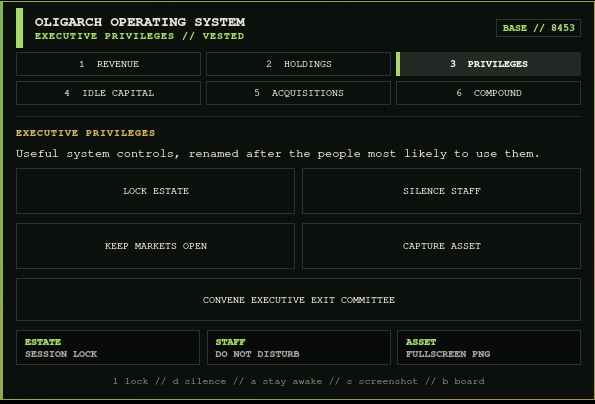Image resolution: width=595 pixels, height=404 pixels.
Task: Select the Asset Fullscreen PNG status card
Action: pyautogui.click(x=489, y=347)
